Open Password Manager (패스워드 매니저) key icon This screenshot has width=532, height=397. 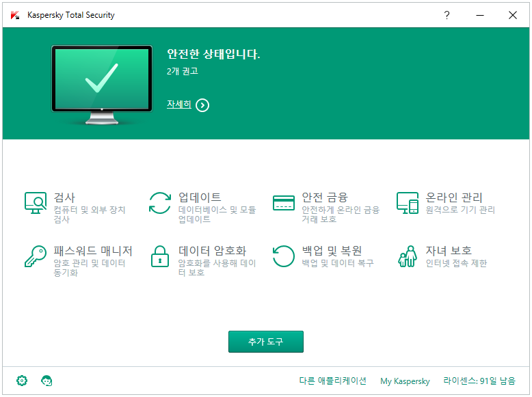click(36, 256)
